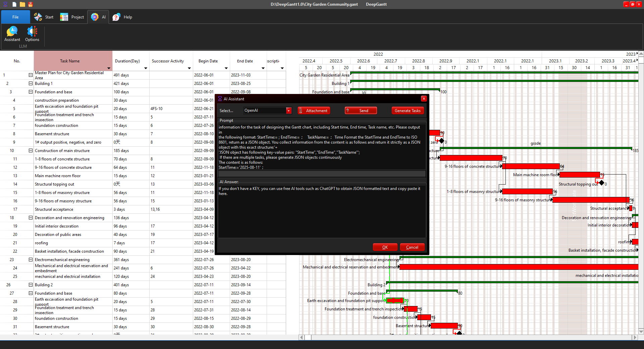Click the Attachment paperclip button
This screenshot has height=349, width=644.
(314, 111)
